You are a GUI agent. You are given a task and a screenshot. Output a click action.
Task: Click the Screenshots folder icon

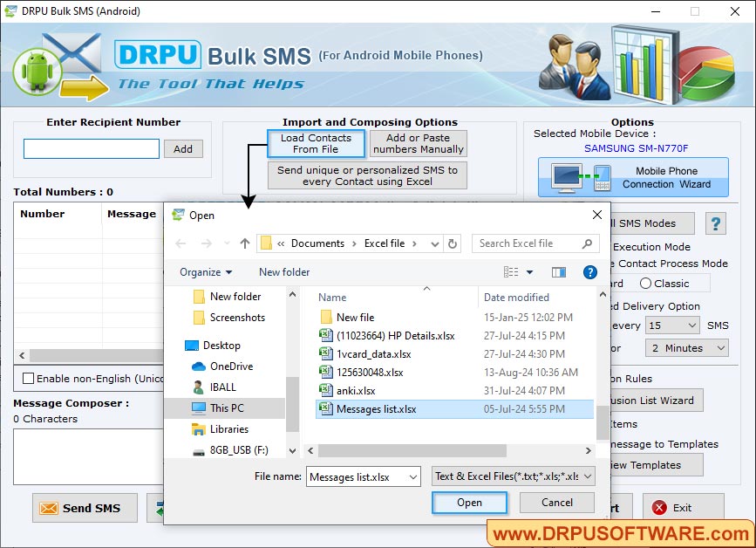click(199, 318)
